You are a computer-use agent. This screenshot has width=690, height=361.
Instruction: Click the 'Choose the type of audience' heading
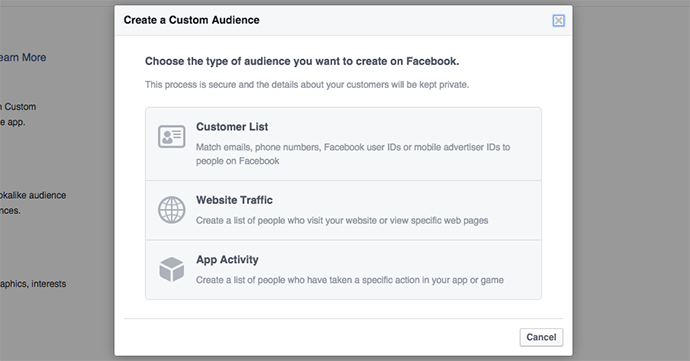302,61
